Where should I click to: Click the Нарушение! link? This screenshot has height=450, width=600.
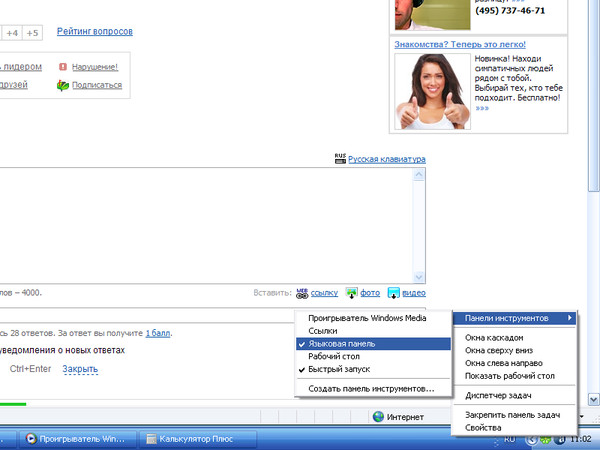click(95, 67)
